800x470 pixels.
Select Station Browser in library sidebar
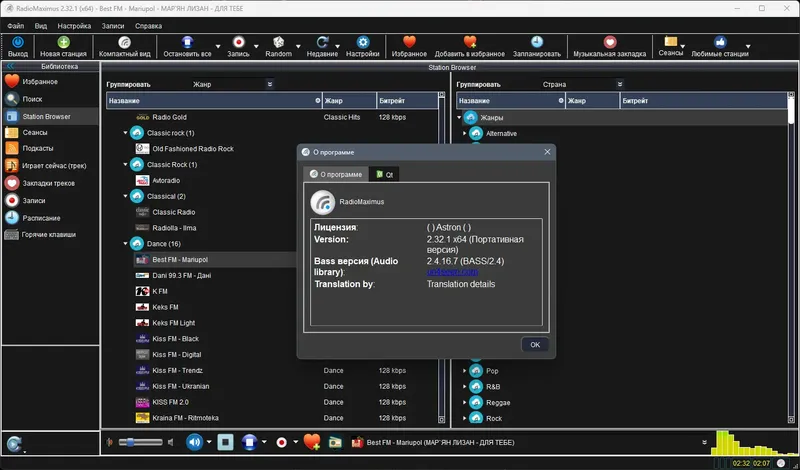pyautogui.click(x=51, y=116)
